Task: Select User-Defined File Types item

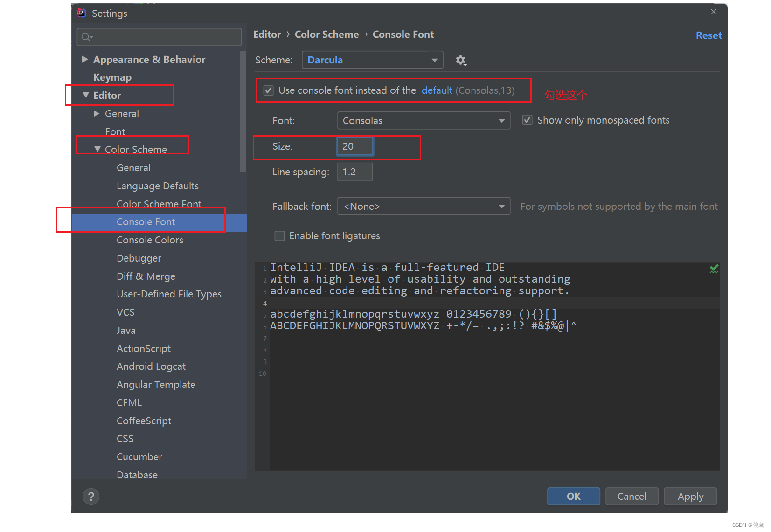Action: (x=169, y=294)
